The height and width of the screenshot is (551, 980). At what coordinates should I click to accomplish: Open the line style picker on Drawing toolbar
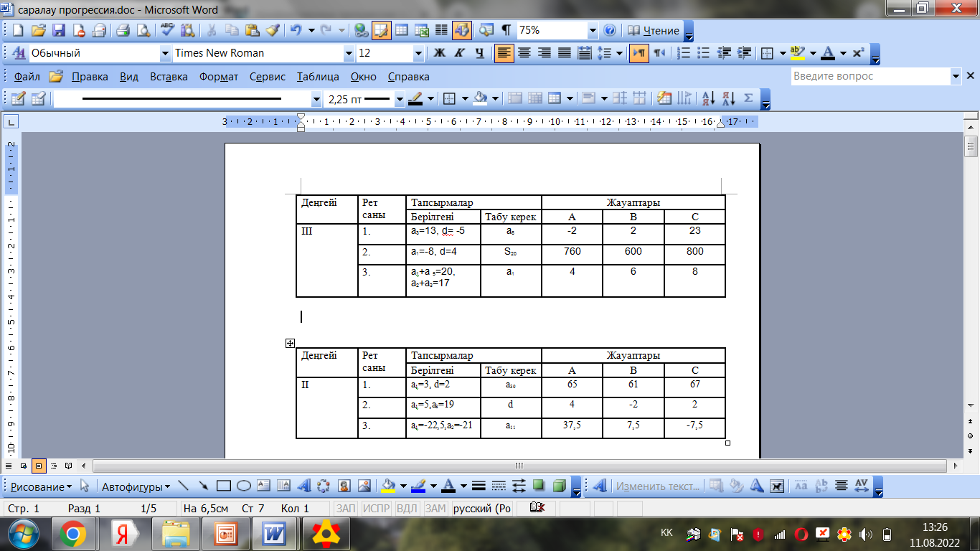479,486
